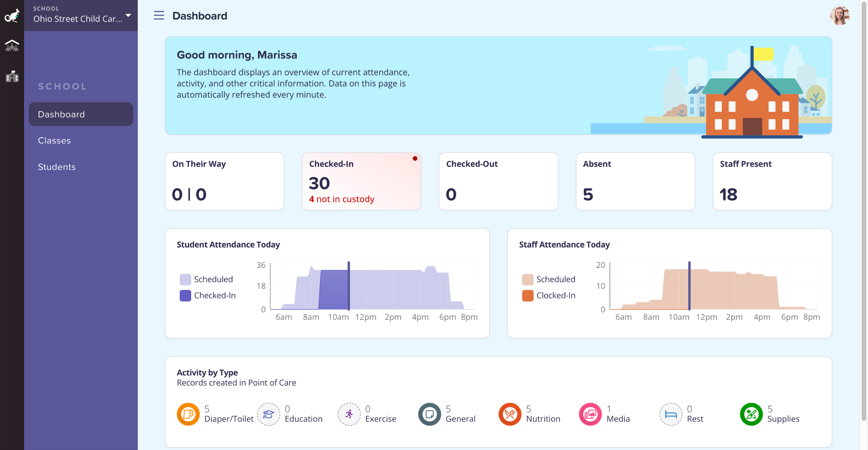Open the user profile avatar menu
This screenshot has width=868, height=450.
840,16
